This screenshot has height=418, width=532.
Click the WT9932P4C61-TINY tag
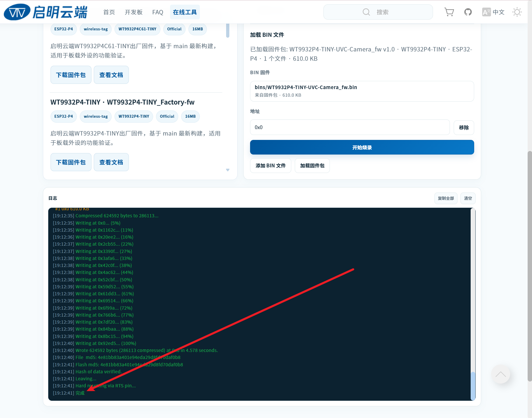137,29
